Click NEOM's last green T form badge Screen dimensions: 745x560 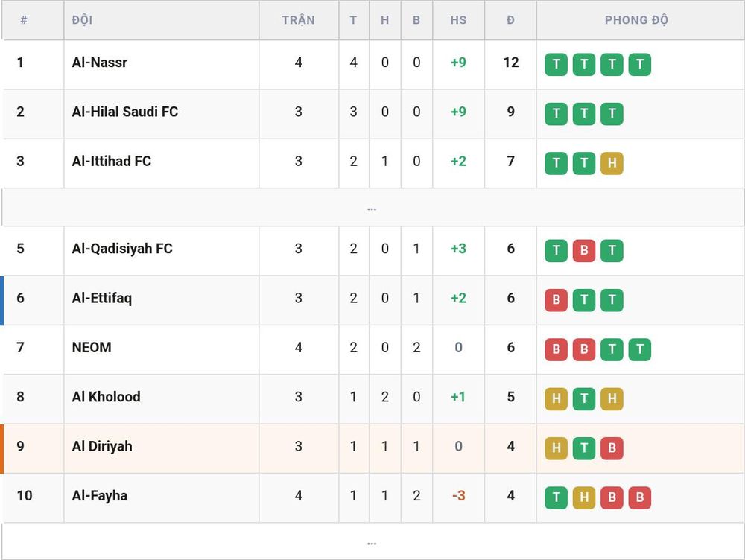(639, 349)
